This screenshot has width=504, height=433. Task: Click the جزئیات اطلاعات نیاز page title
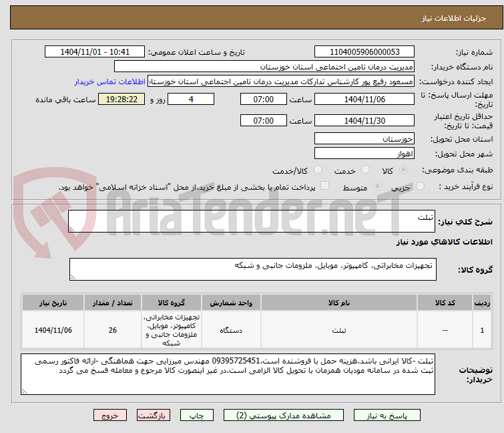[x=453, y=18]
